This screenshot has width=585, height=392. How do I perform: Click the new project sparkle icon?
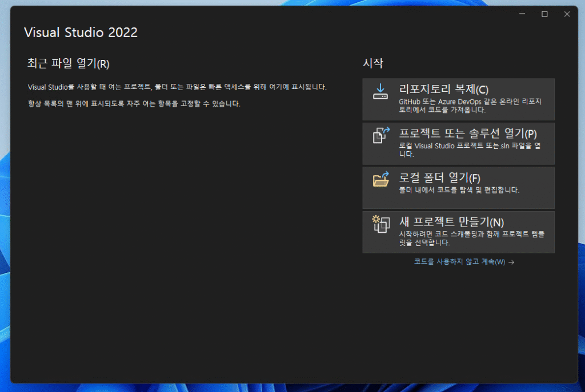380,224
